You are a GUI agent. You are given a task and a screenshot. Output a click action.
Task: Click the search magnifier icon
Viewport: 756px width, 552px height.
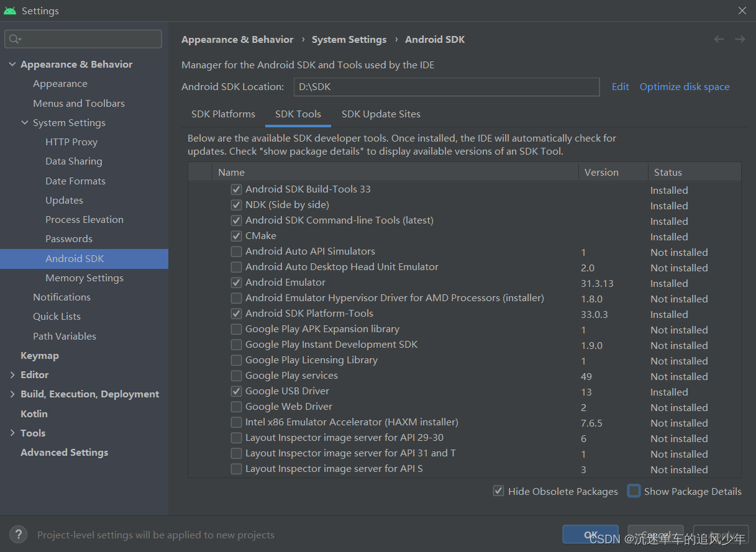(14, 39)
